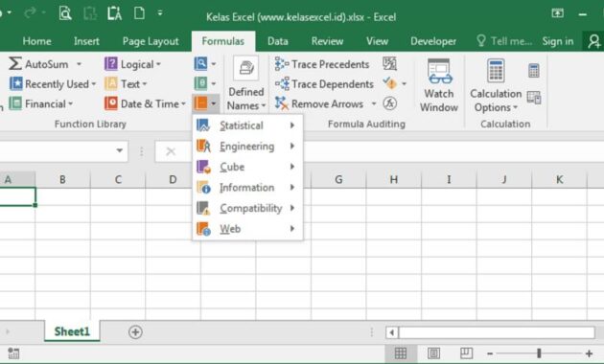Toggle the Show Formulas icon
This screenshot has width=604, height=364.
pyautogui.click(x=390, y=64)
